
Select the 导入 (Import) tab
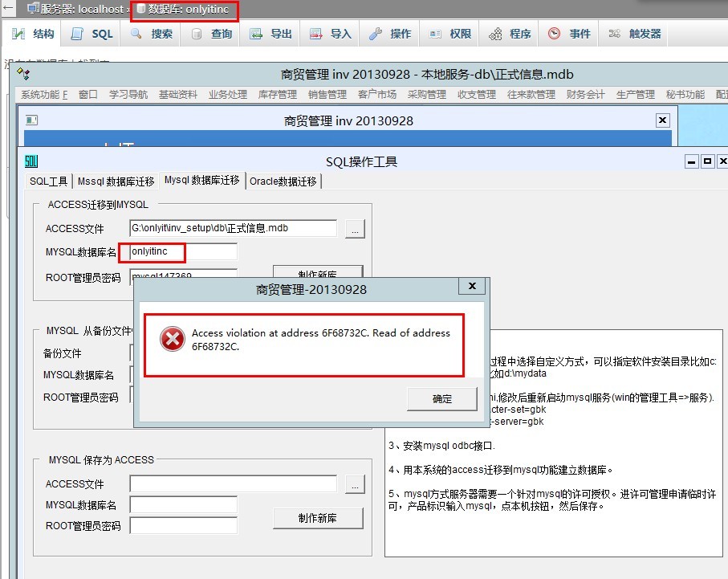pos(331,34)
